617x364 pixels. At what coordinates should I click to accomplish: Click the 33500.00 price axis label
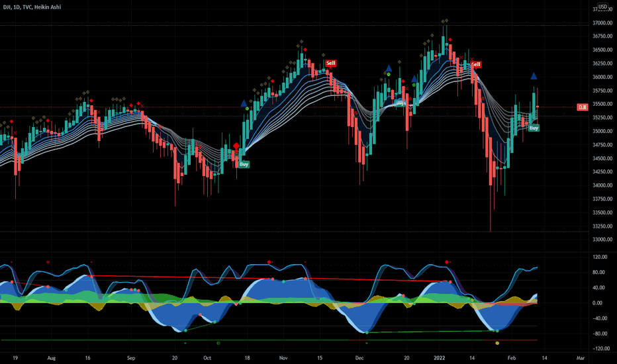[602, 212]
